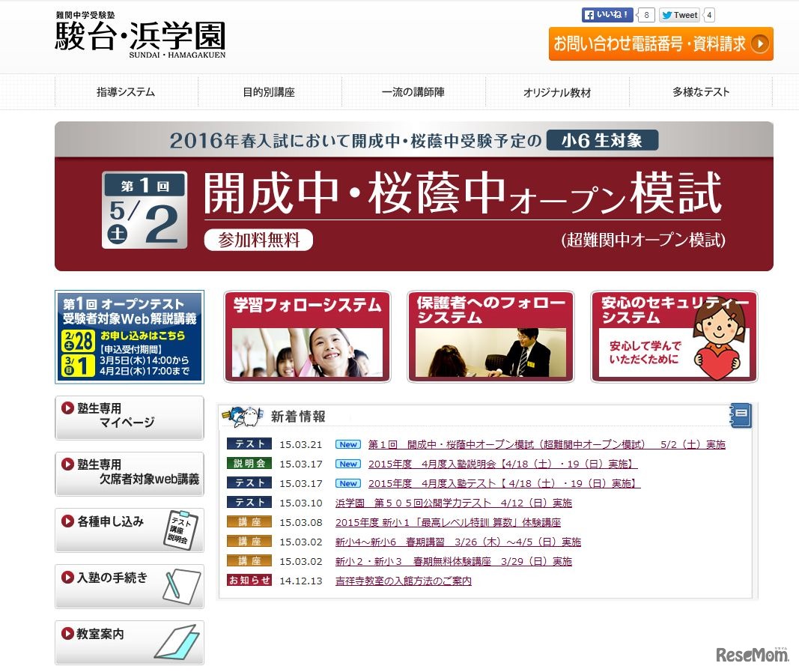
Task: Open link 2015年度 4月度入塾テスト
Action: [504, 483]
